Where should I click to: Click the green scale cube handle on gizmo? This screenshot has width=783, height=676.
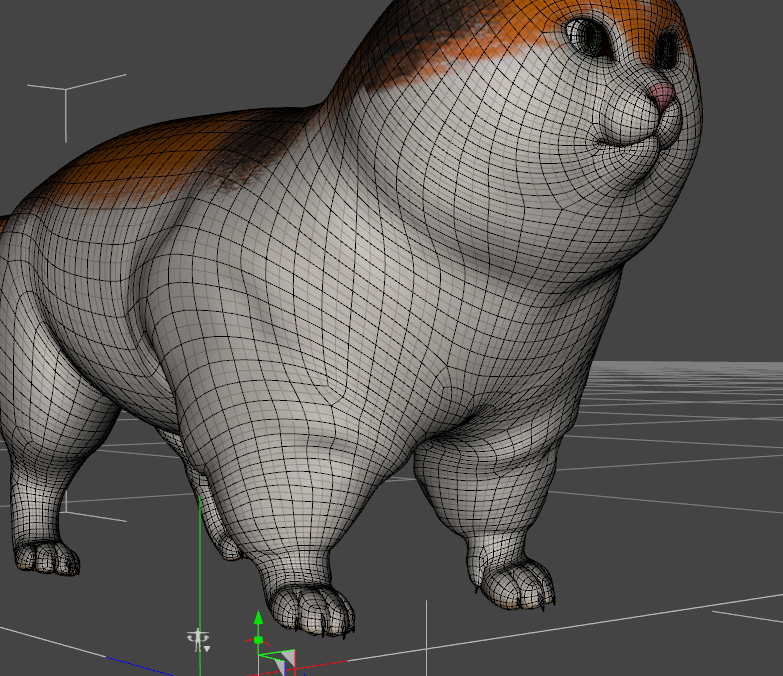tap(258, 640)
